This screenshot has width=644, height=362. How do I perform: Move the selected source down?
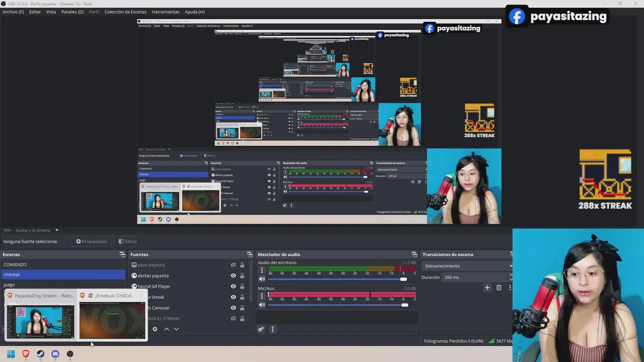pos(176,329)
